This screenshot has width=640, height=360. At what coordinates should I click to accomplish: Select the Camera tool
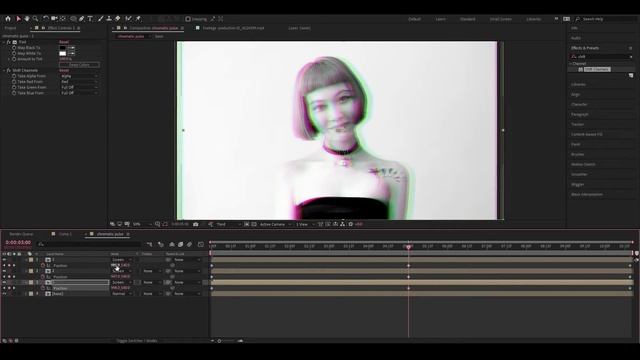(x=54, y=19)
